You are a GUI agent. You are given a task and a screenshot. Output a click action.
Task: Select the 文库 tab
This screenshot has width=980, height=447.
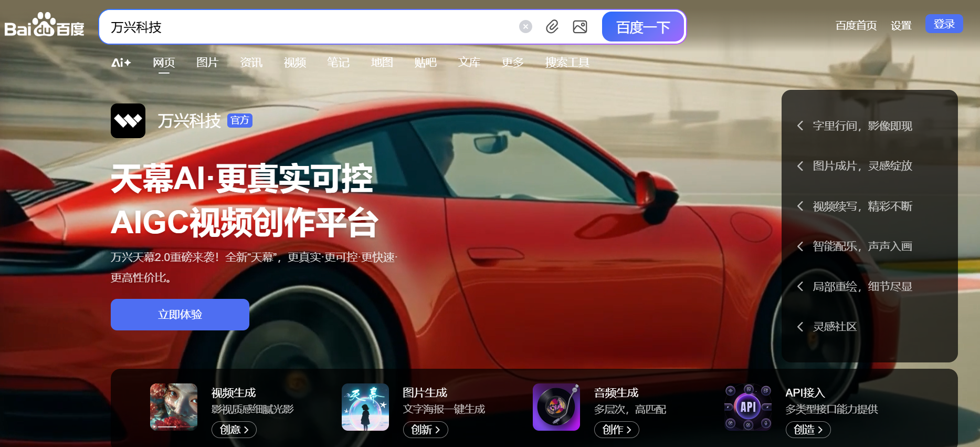click(469, 63)
